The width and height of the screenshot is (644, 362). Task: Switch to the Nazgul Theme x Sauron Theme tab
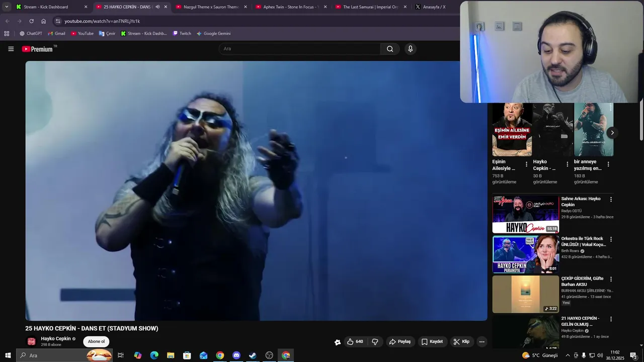[x=211, y=7]
